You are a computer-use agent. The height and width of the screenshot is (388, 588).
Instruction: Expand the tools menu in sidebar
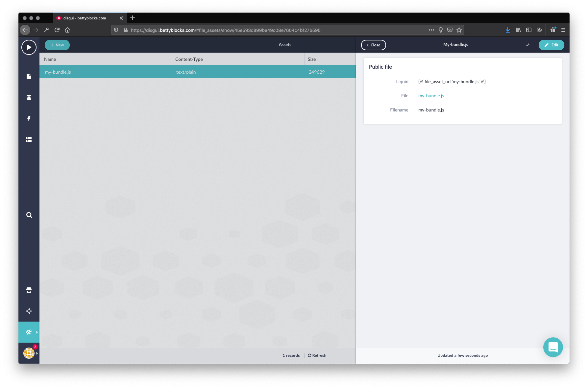coord(29,332)
